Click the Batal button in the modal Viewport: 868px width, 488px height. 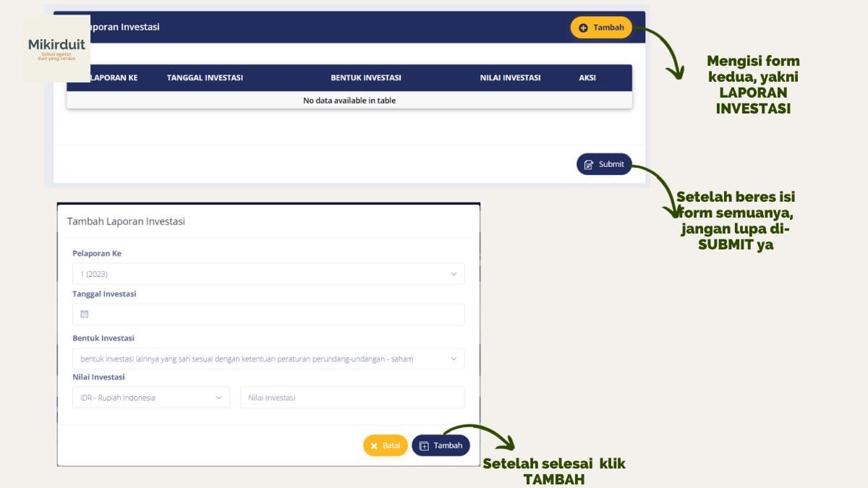[x=385, y=445]
